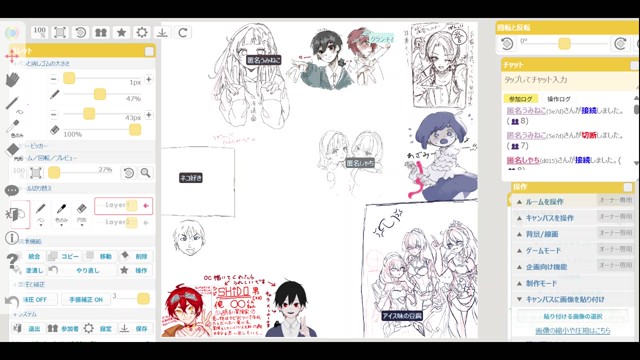Switch to the 操作ログ tab
The image size is (640, 360).
coord(559,99)
